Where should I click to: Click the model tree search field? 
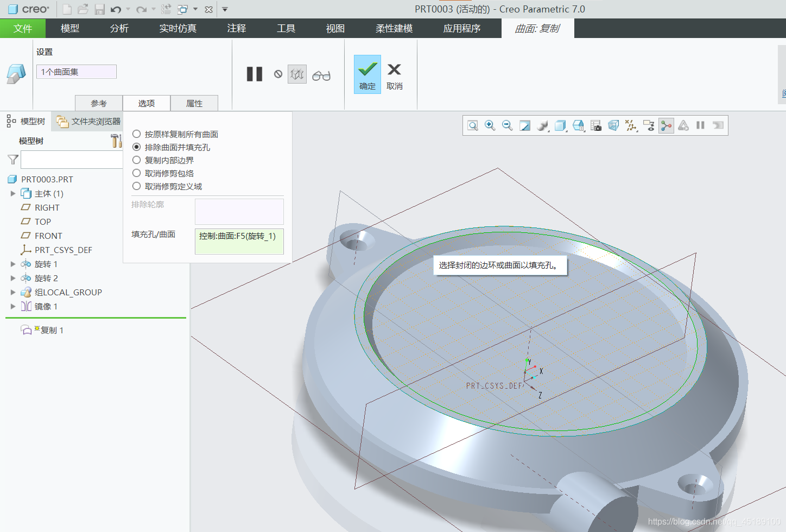click(x=72, y=160)
